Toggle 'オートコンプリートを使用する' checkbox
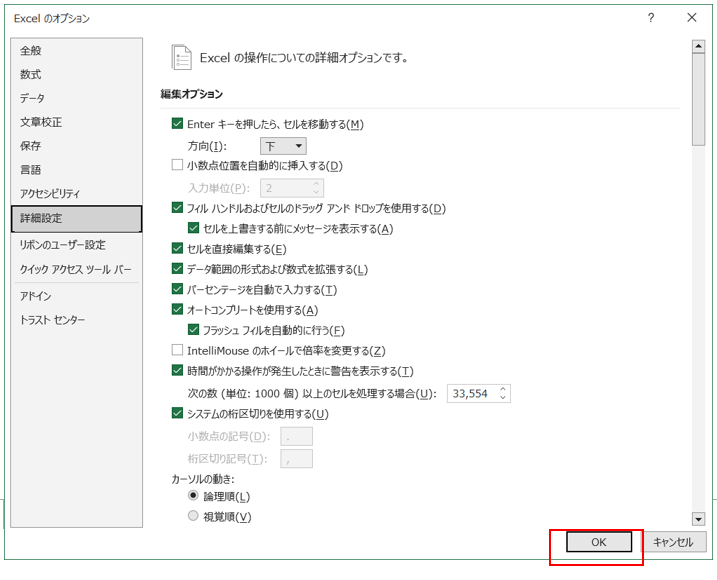 point(178,310)
